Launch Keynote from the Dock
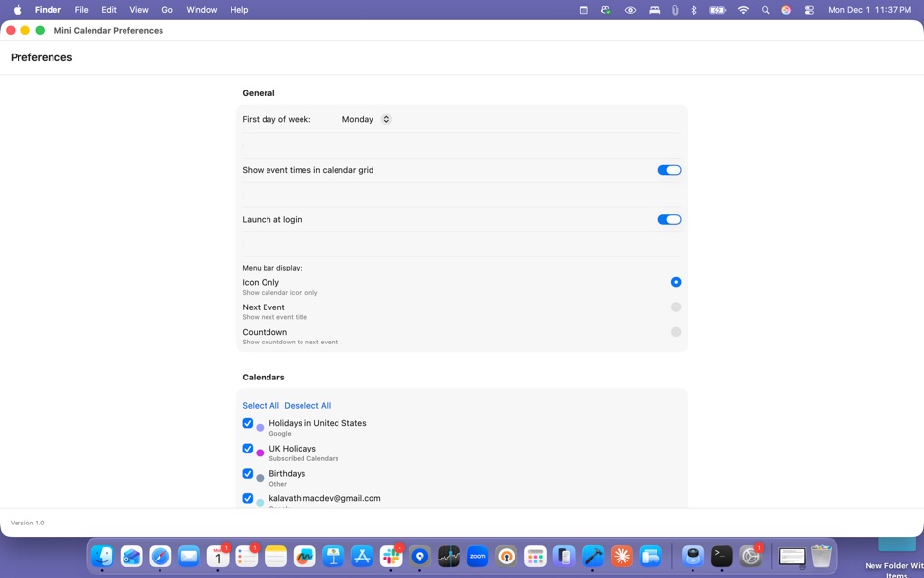The width and height of the screenshot is (924, 578). pos(333,557)
